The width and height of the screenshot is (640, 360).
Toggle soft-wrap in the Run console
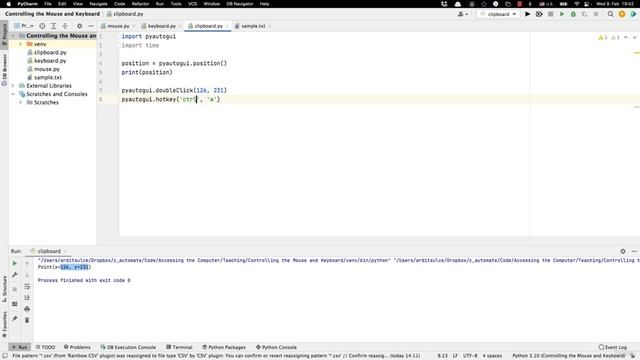coord(27,286)
